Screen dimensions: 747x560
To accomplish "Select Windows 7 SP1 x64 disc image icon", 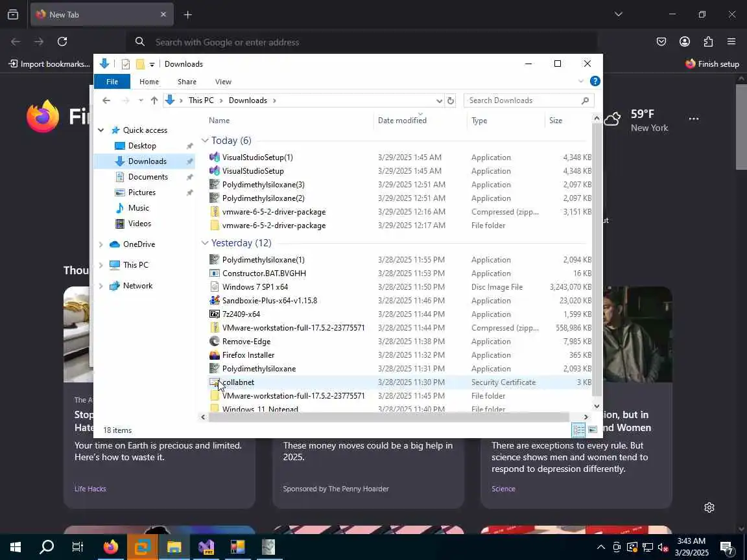I will pyautogui.click(x=215, y=286).
